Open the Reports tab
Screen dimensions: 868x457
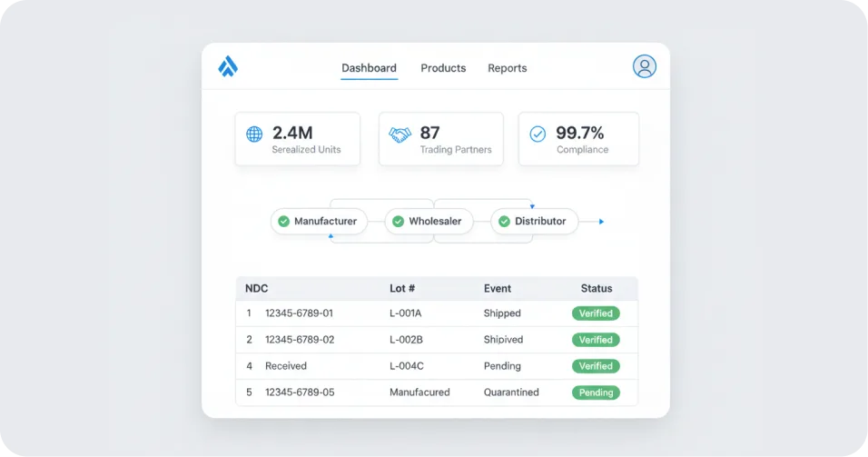point(507,68)
